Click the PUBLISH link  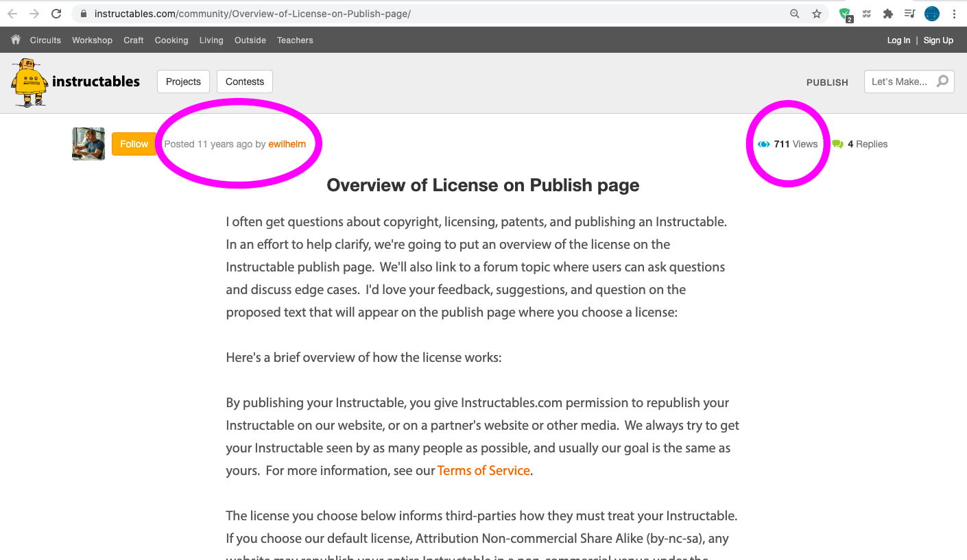[827, 82]
